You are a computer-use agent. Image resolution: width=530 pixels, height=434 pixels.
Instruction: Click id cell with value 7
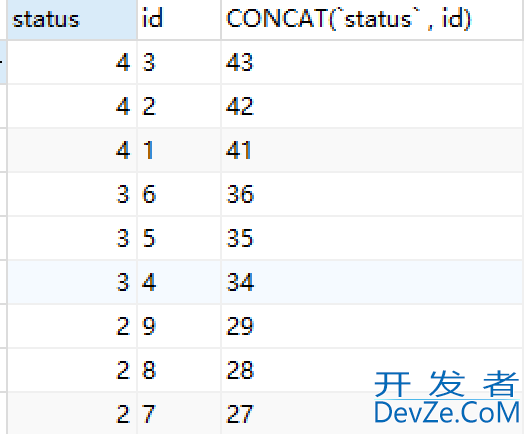click(179, 413)
